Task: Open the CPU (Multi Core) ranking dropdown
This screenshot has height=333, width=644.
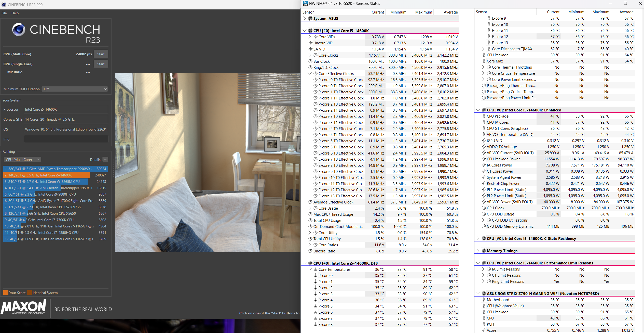Action: click(22, 160)
